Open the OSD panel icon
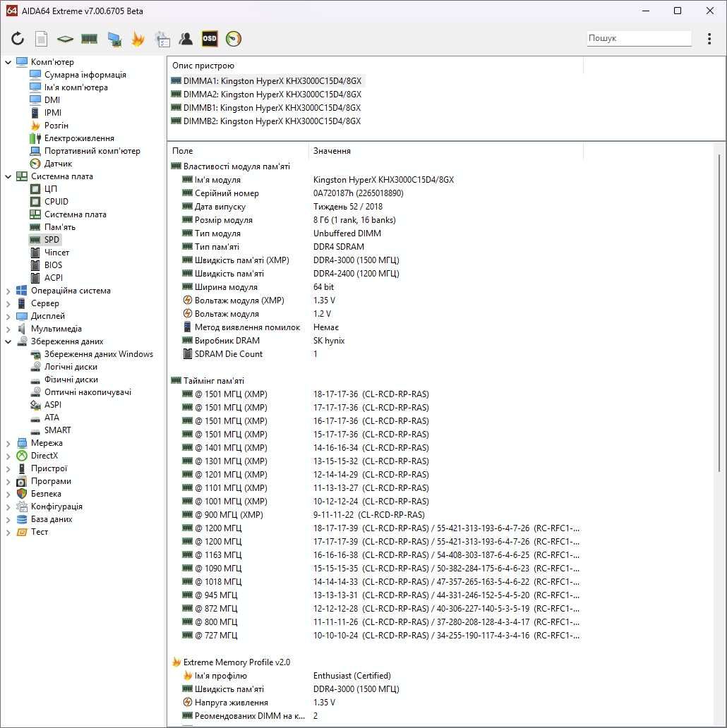The width and height of the screenshot is (727, 728). point(210,39)
